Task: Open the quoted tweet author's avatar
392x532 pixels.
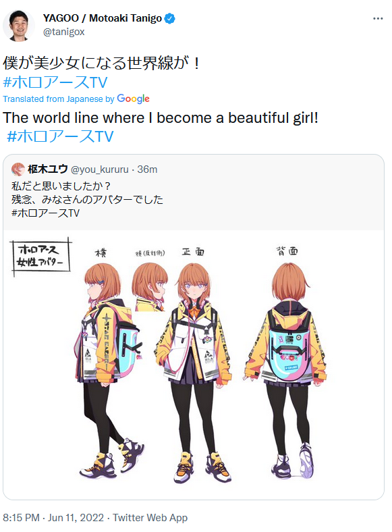Action: tap(18, 169)
